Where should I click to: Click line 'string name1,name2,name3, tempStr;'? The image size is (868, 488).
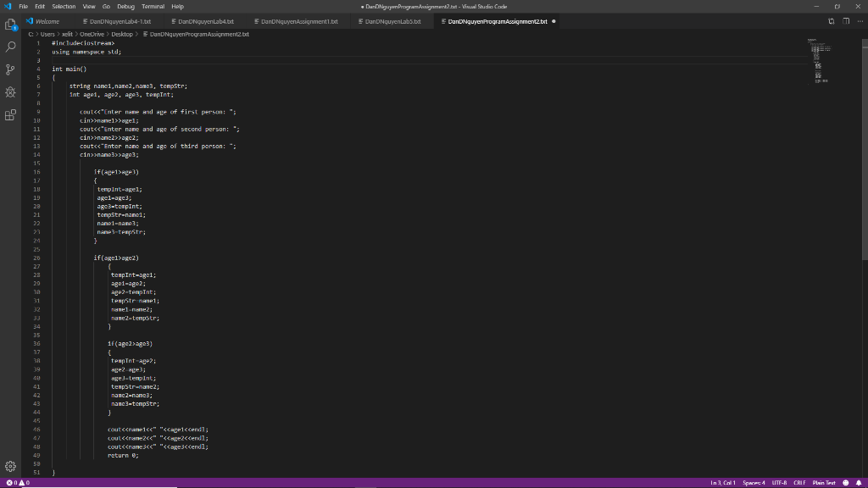click(x=129, y=86)
